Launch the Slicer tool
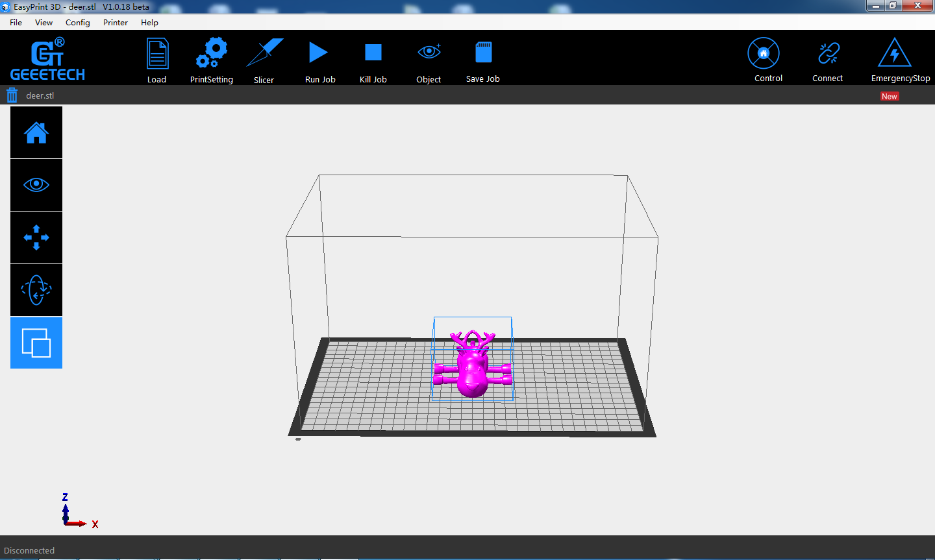This screenshot has height=560, width=935. click(264, 53)
